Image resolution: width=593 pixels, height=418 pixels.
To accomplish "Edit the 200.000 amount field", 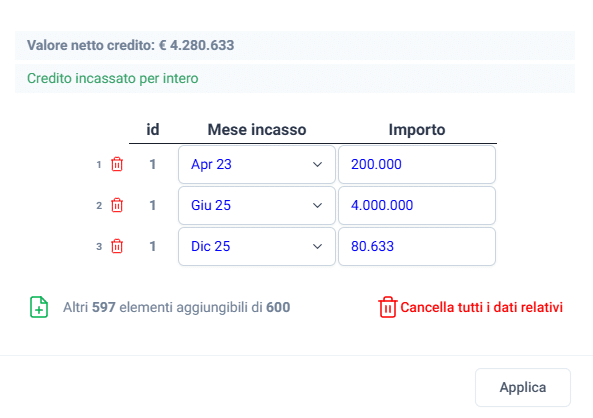I will click(x=417, y=165).
